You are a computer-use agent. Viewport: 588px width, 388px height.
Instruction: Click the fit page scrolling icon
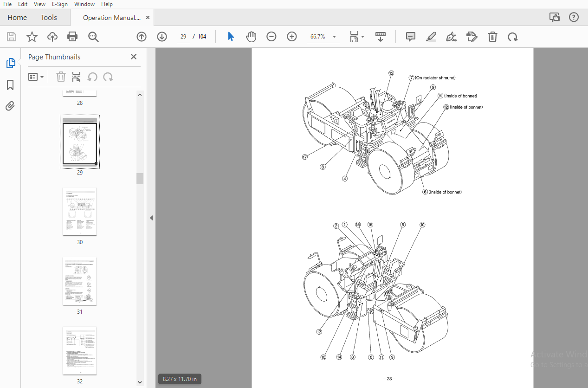click(x=354, y=37)
